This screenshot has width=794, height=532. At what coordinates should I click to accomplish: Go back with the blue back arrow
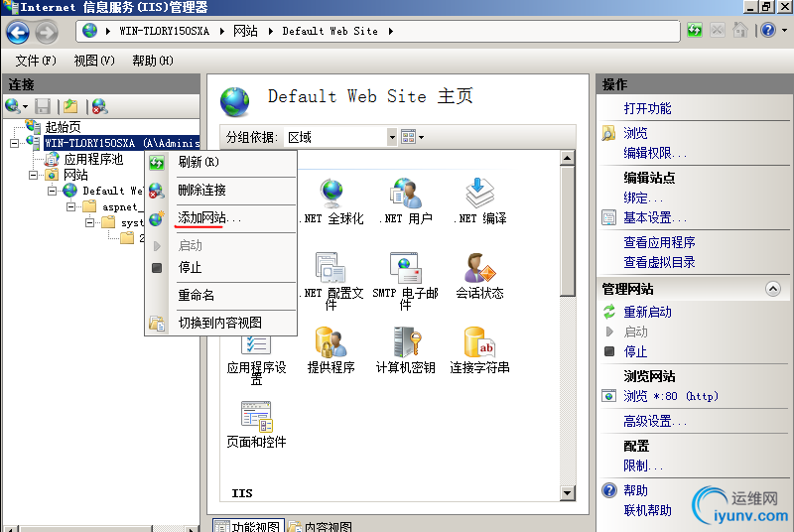pyautogui.click(x=18, y=33)
